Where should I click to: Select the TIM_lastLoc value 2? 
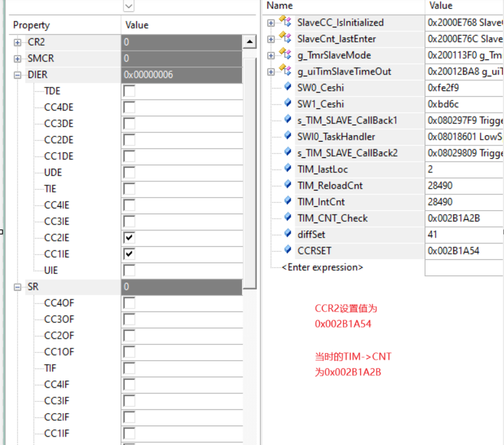click(x=430, y=169)
